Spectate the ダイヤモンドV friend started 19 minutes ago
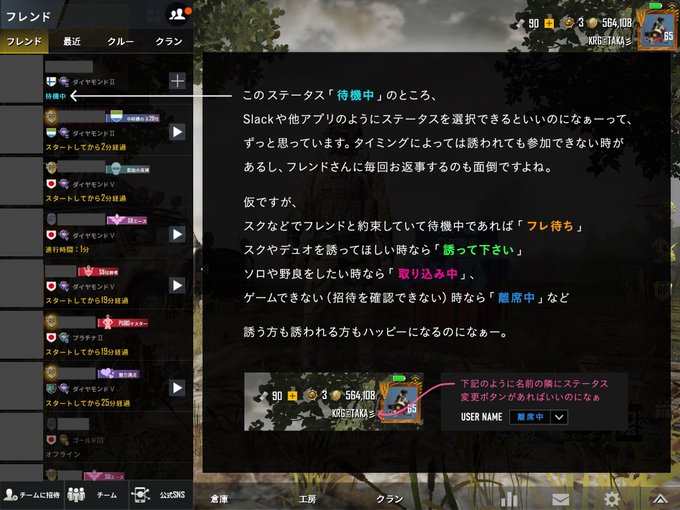 (x=177, y=285)
